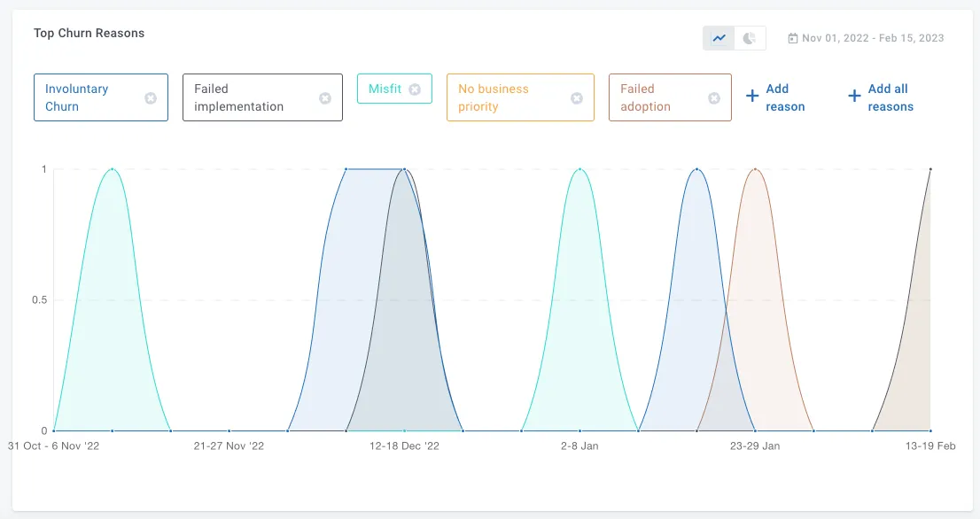Click the 12-18 Dec '22 axis label
Screen dimensions: 980x519
404,445
